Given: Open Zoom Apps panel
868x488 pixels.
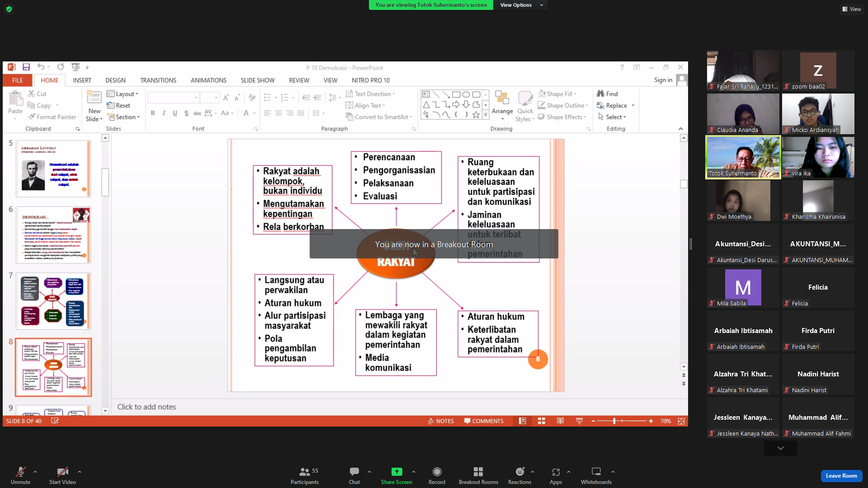Looking at the screenshot, I should [556, 476].
